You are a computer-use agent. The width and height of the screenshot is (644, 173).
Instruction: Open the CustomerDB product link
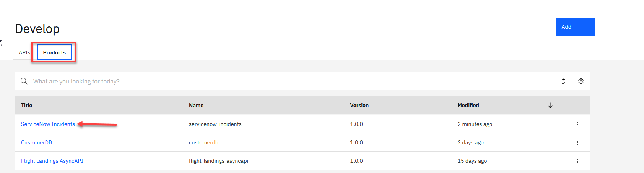36,143
